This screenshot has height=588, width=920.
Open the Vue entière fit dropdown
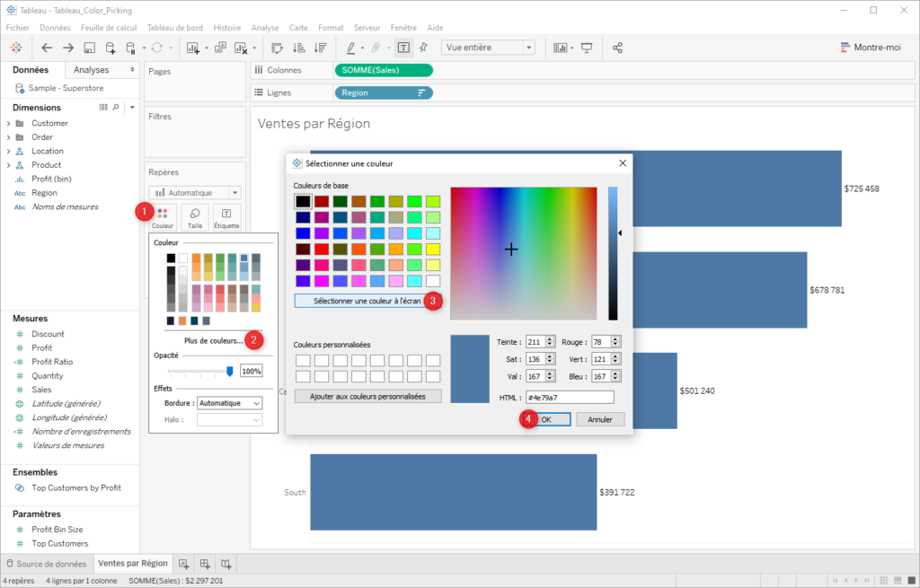click(488, 48)
